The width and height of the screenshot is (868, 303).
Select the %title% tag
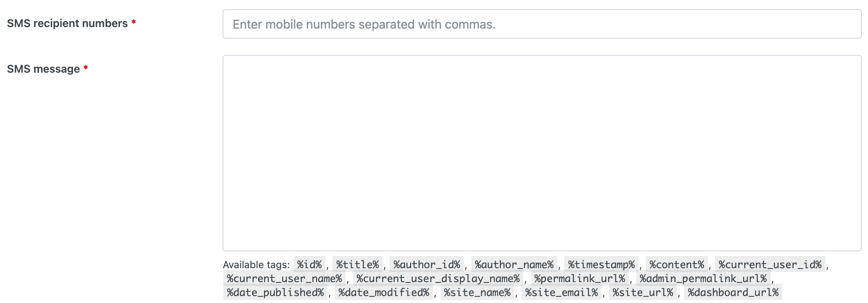coord(357,265)
